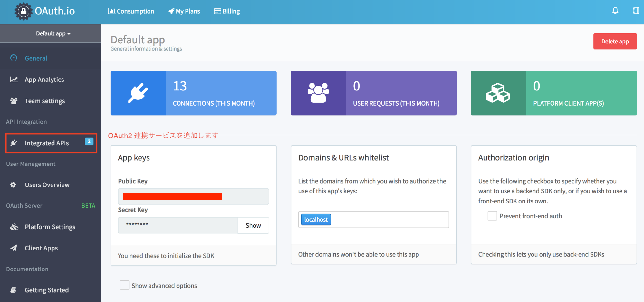Click the Client Apps paper plane icon

coord(14,248)
